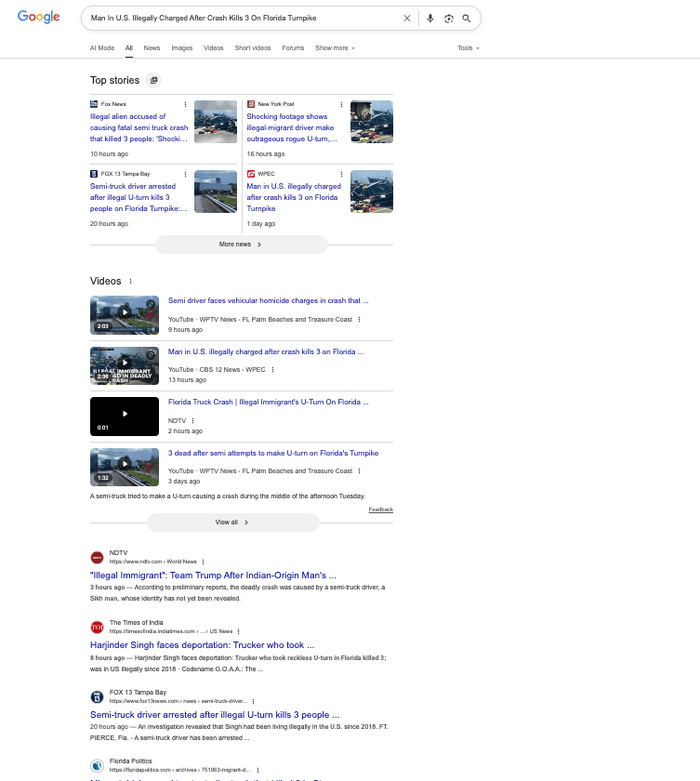Open Fox News 'Illegal alien accused' story
This screenshot has width=700, height=781.
click(x=139, y=127)
